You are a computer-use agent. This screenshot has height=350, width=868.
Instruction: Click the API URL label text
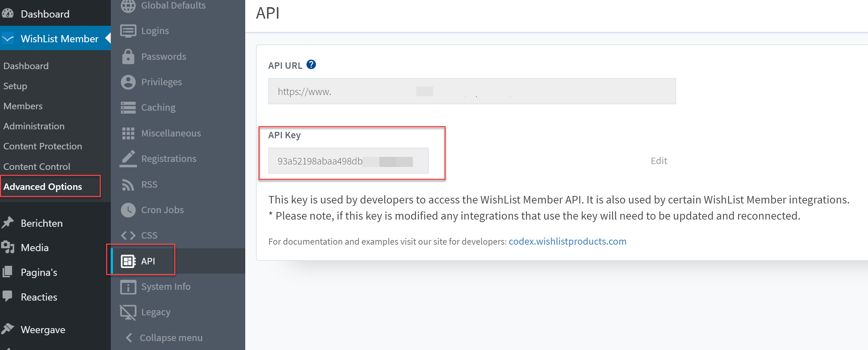[x=285, y=66]
